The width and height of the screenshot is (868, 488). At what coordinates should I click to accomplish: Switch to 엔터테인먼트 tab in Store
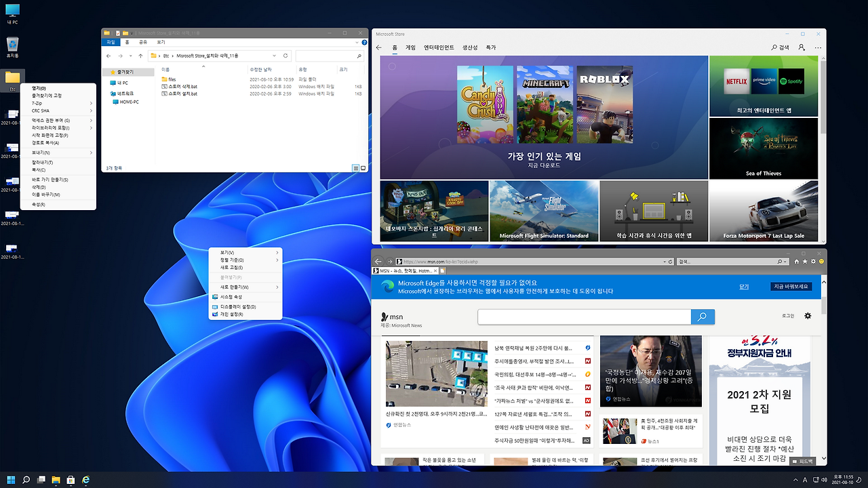(x=439, y=47)
